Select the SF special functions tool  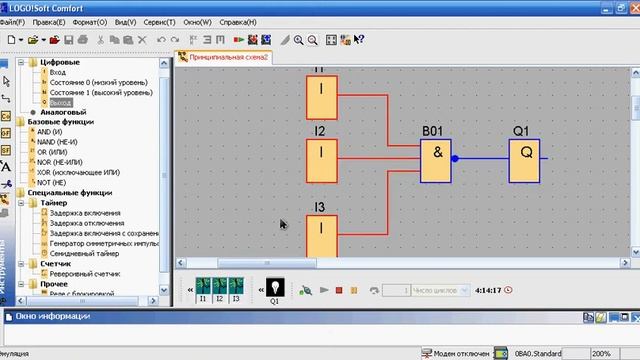[5, 151]
